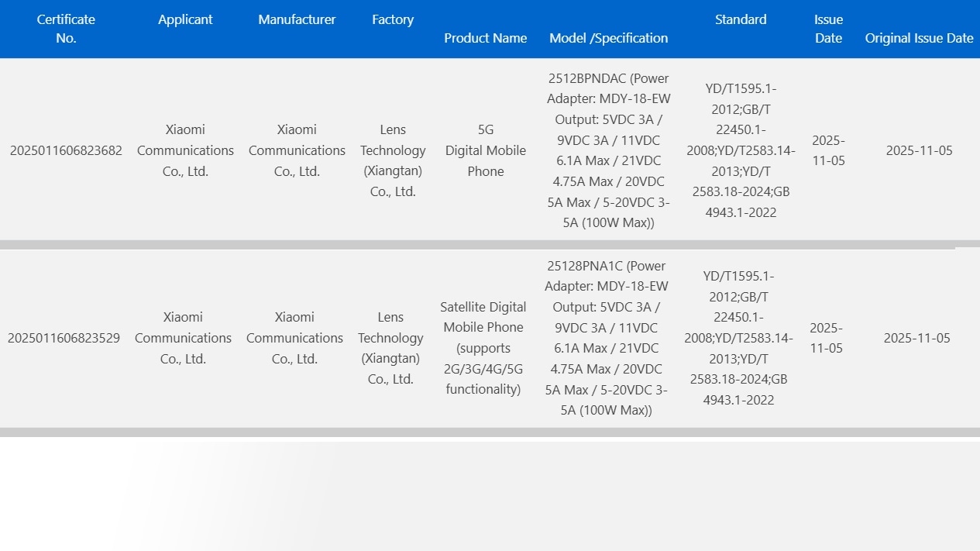Click the Satellite Digital Mobile Phone product name
The image size is (980, 551).
(483, 338)
